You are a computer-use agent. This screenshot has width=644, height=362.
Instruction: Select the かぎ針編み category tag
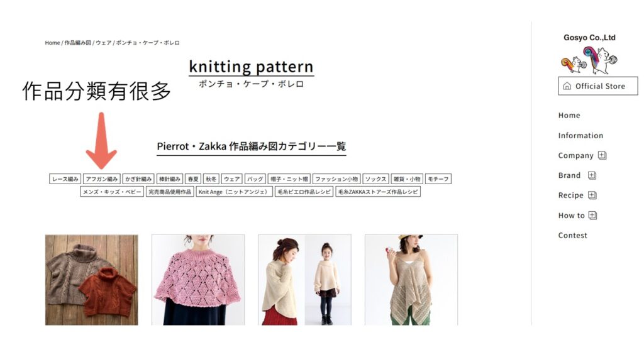point(138,179)
